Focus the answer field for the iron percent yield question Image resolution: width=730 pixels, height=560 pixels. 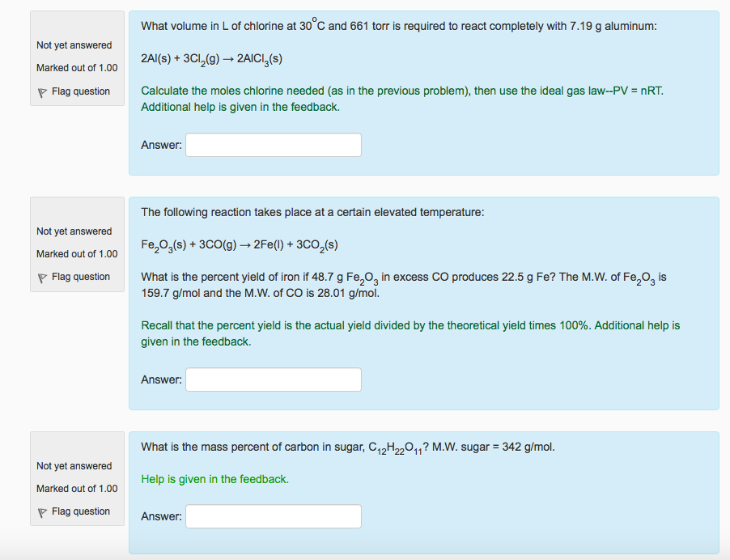274,380
